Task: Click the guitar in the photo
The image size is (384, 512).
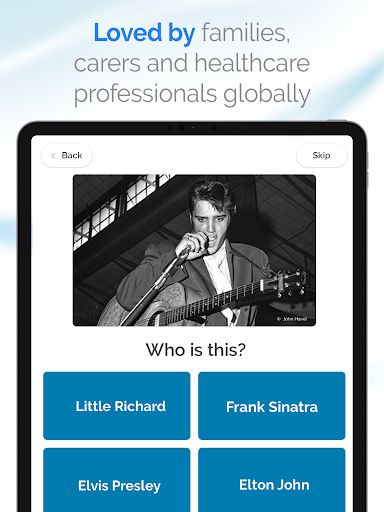Action: 207,300
